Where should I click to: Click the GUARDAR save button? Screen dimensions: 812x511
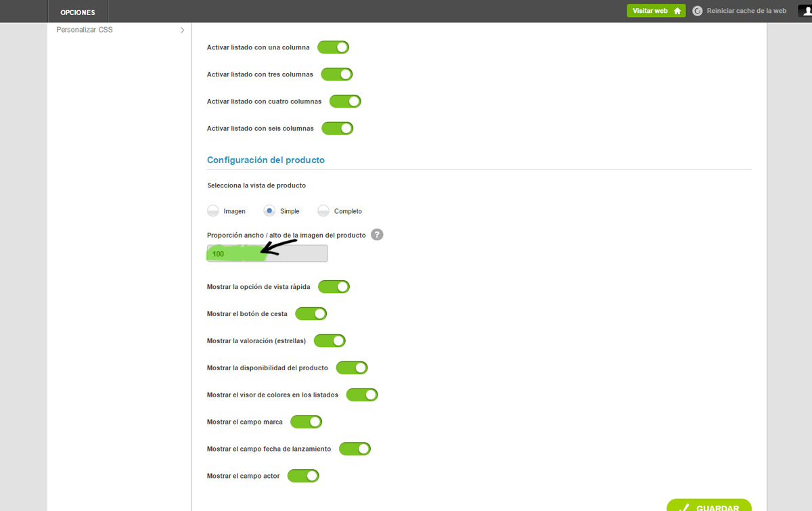point(709,506)
